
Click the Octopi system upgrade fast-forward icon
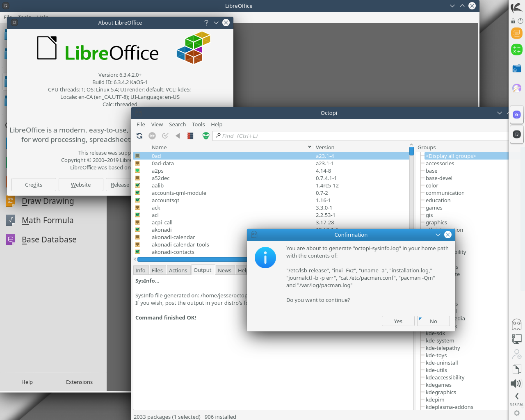[152, 136]
